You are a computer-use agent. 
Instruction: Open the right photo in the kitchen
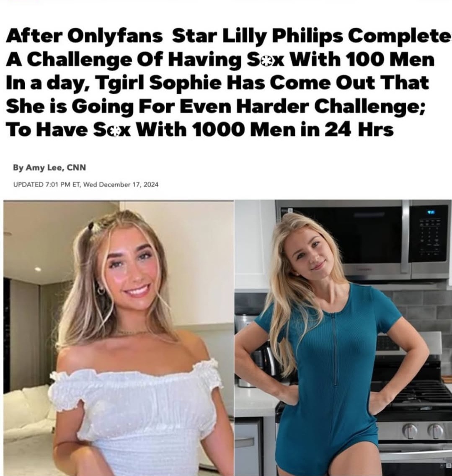[344, 338]
